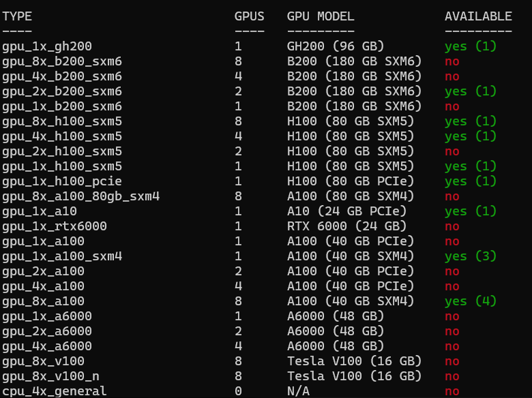Click the gpu_1x_a6000 entry
532x398 pixels.
pos(47,316)
